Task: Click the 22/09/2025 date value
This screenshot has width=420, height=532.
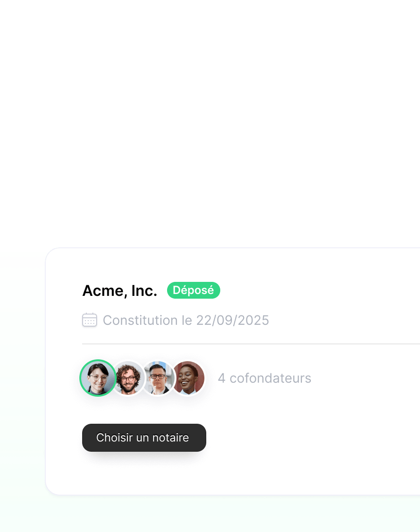Action: point(233,320)
